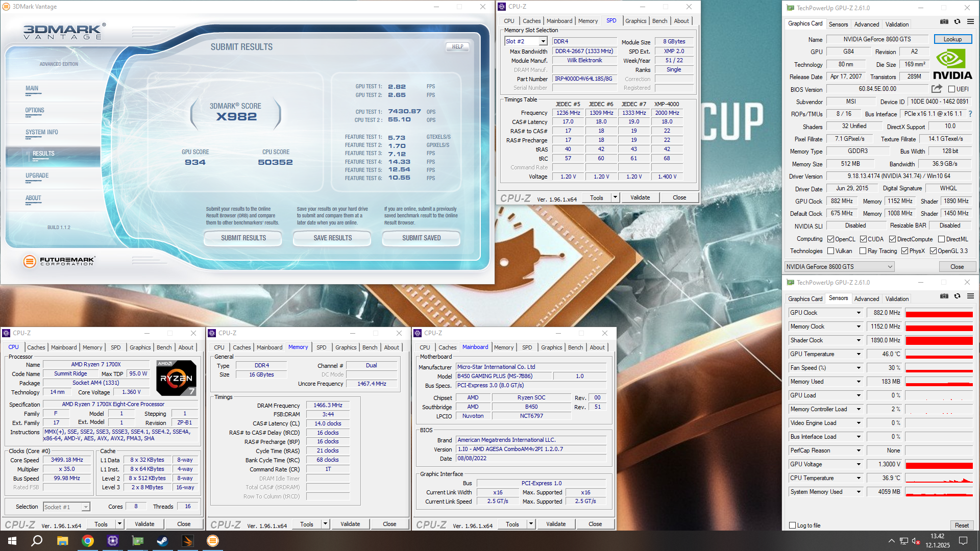Click Validate in CPU-Z Mainboard window
980x551 pixels.
click(x=556, y=524)
